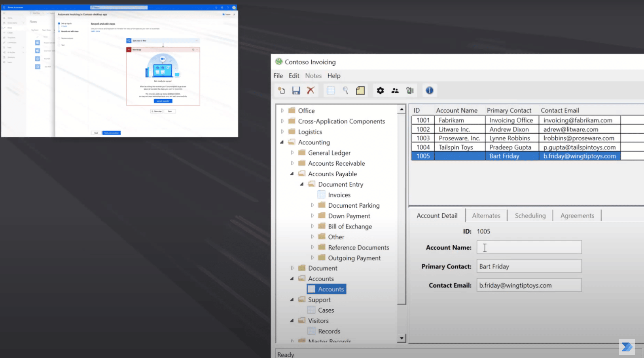The image size is (644, 358).
Task: Click the blue info icon
Action: [429, 91]
